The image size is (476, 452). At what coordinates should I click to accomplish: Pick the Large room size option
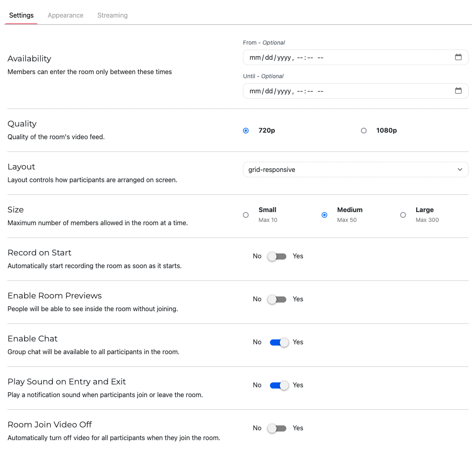[x=403, y=215]
